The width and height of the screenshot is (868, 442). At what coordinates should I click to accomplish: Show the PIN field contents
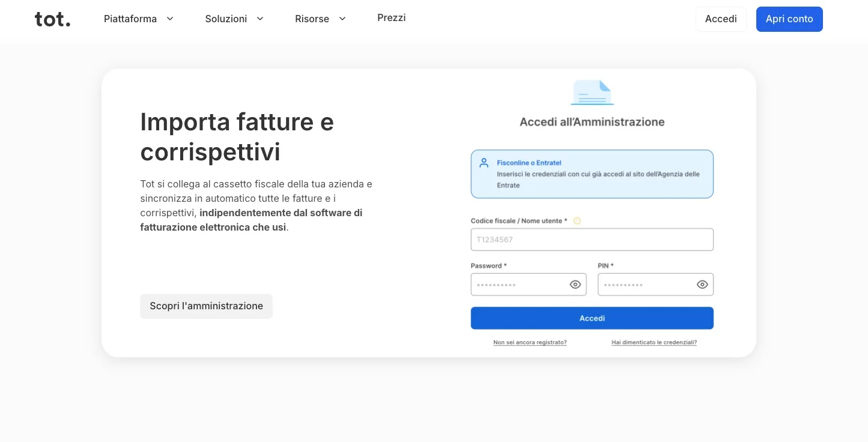pos(702,284)
